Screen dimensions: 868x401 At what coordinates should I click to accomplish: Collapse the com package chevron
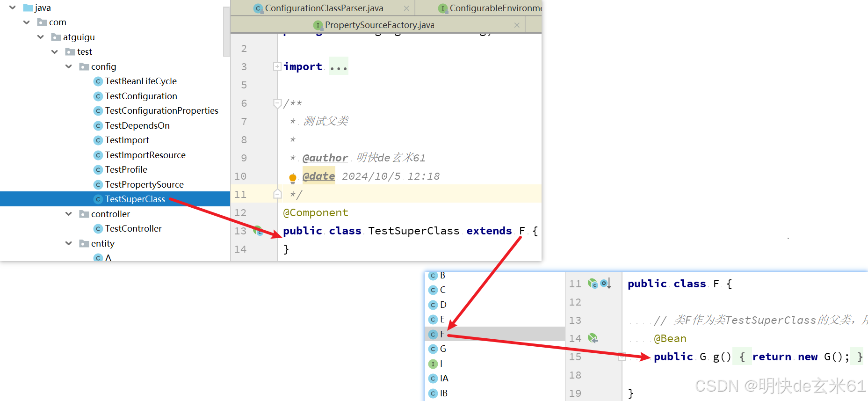pos(27,22)
